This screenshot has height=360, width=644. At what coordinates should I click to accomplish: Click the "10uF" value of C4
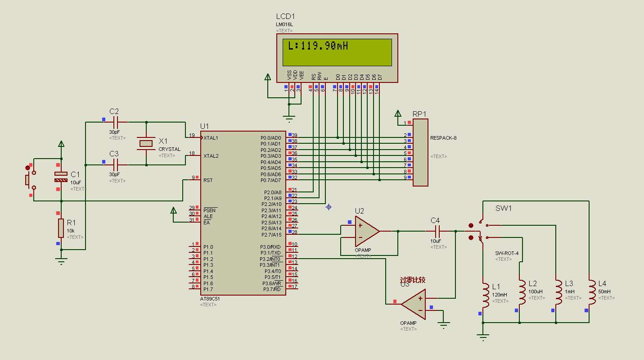click(436, 241)
